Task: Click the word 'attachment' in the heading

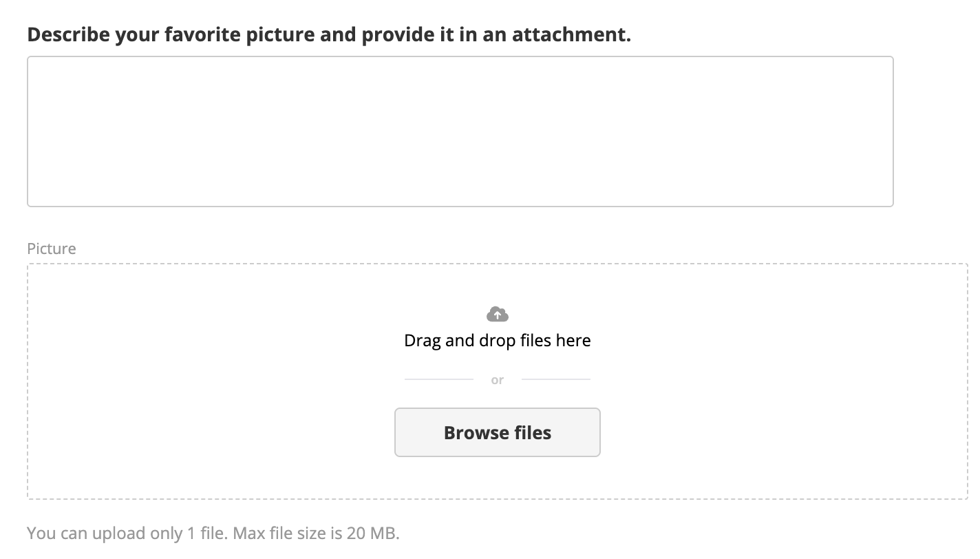Action: coord(570,34)
